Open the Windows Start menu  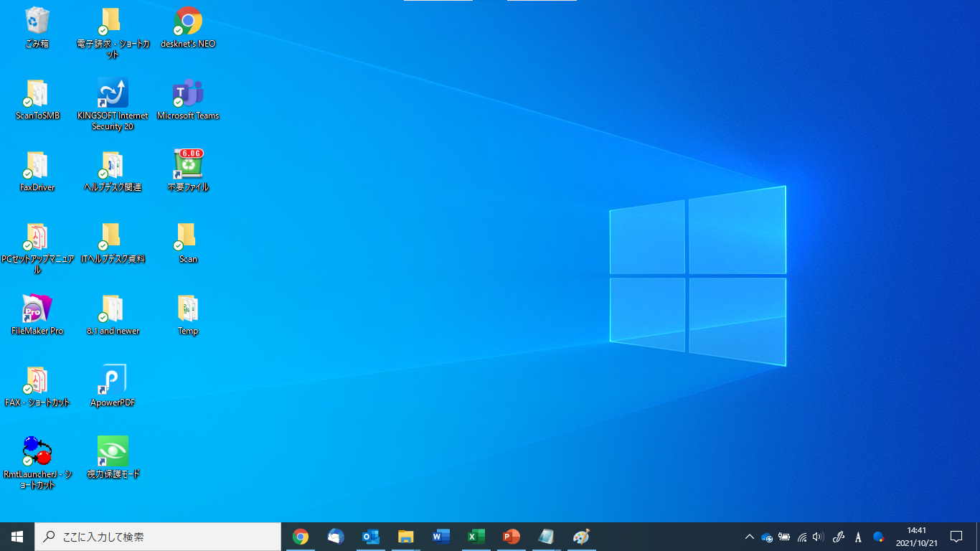point(17,537)
